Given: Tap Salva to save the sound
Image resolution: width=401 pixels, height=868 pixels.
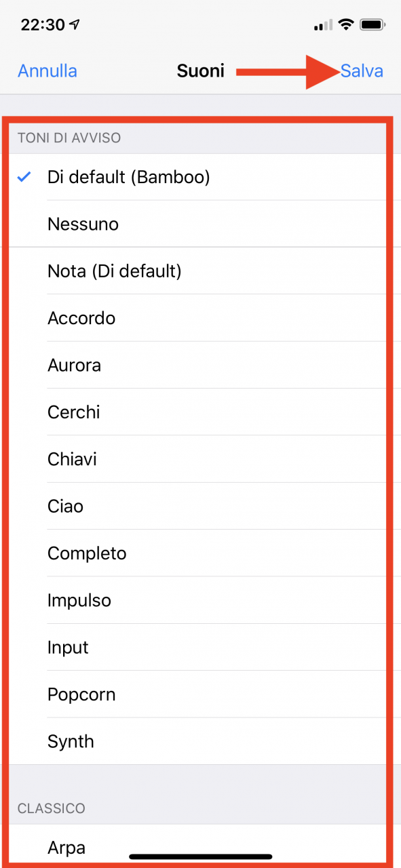Looking at the screenshot, I should click(362, 71).
